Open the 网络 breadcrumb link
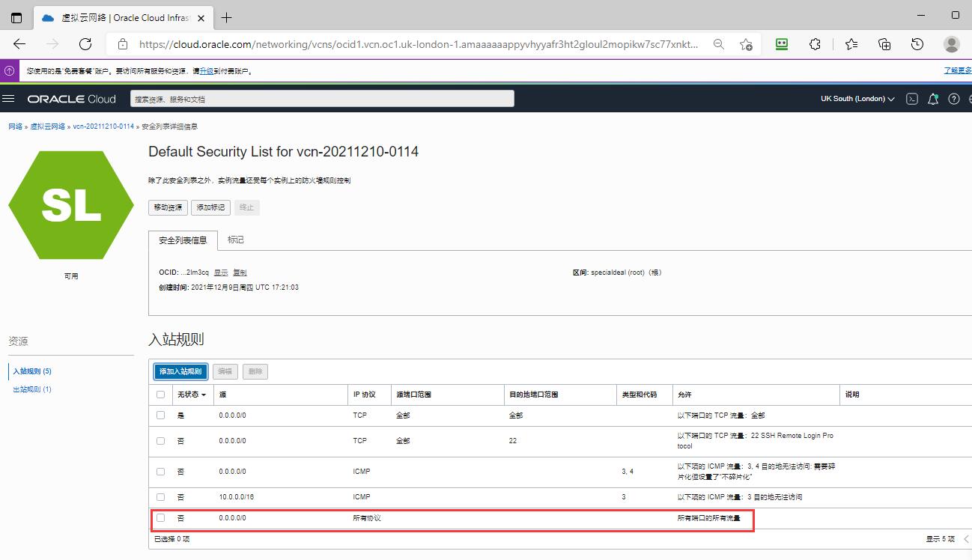 (16, 127)
